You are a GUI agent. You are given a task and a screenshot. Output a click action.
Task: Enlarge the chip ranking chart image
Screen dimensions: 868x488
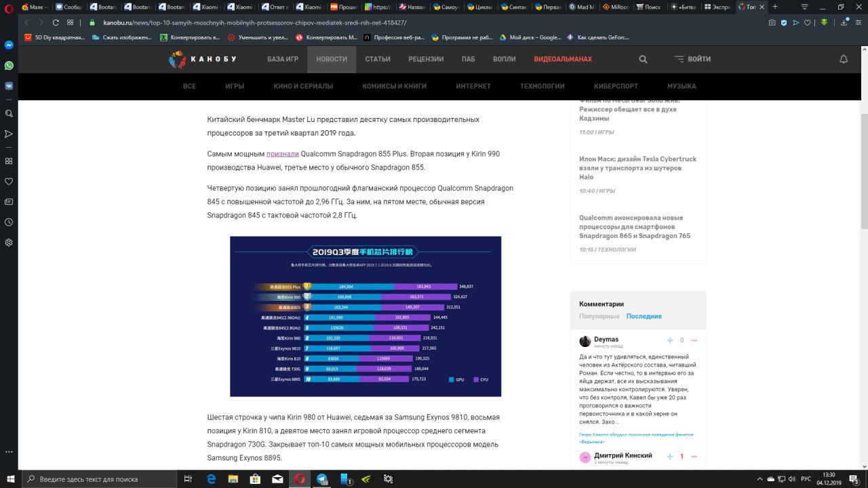(366, 317)
